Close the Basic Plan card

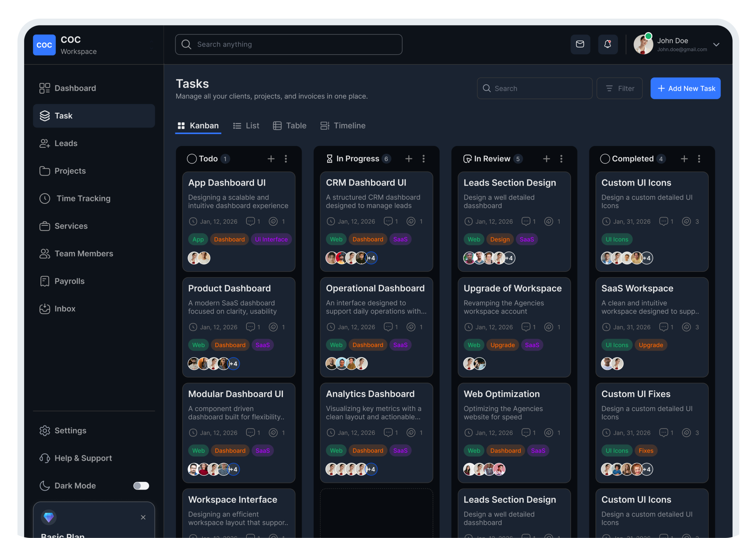click(x=143, y=517)
